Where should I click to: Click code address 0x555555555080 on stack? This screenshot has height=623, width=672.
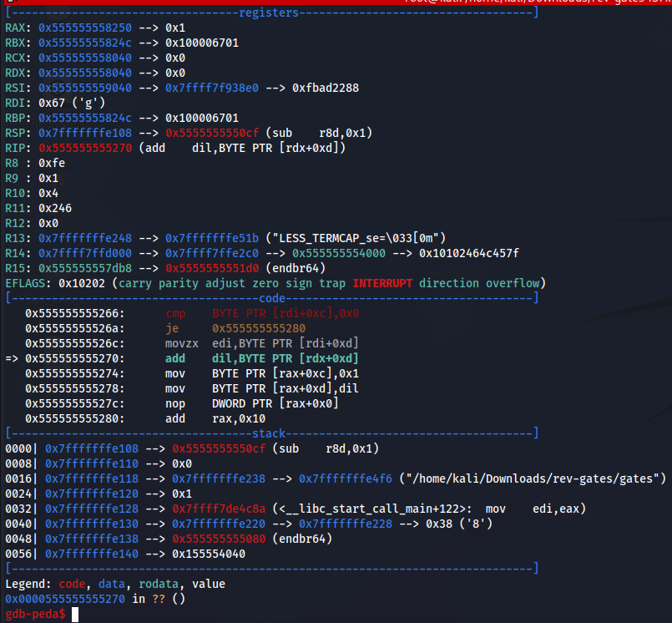[219, 539]
